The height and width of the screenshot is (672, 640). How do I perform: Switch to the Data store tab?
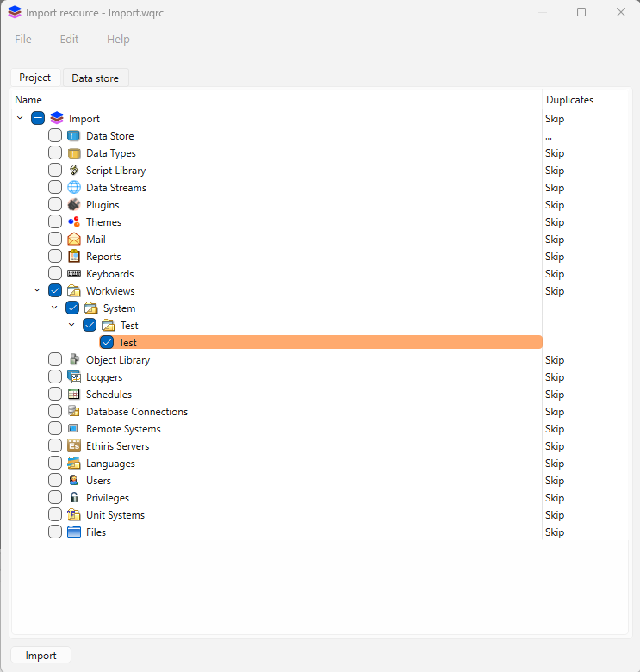(x=95, y=78)
